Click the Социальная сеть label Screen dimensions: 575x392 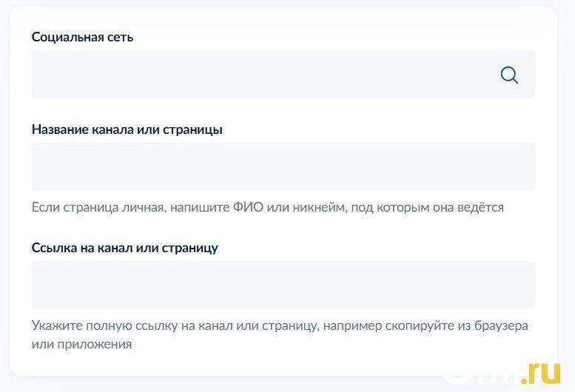coord(82,37)
